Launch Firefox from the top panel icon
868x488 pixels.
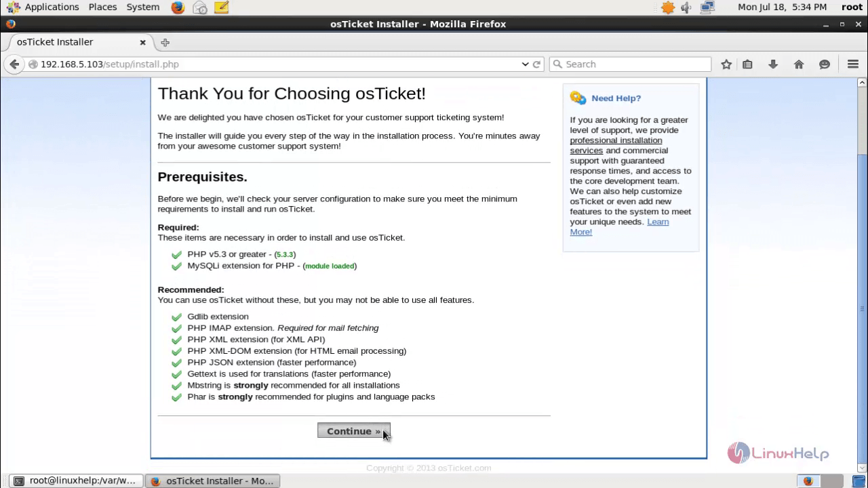click(178, 7)
